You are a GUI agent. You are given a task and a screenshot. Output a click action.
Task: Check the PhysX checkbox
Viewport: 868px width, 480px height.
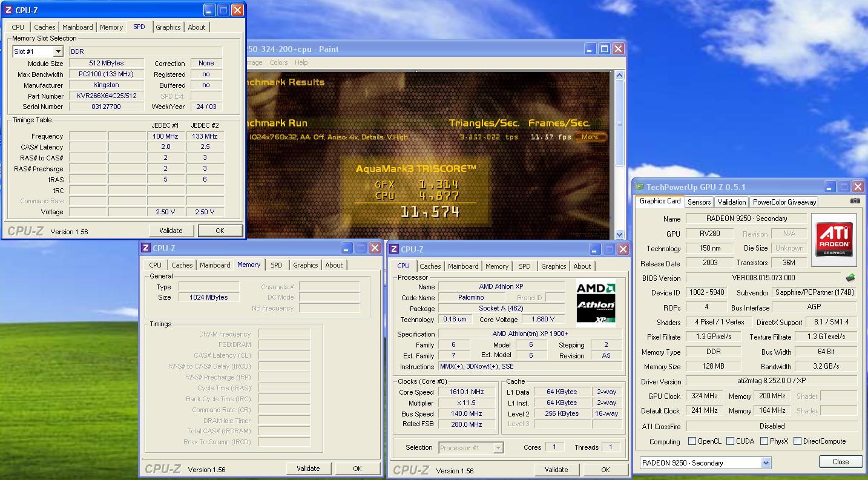(764, 441)
